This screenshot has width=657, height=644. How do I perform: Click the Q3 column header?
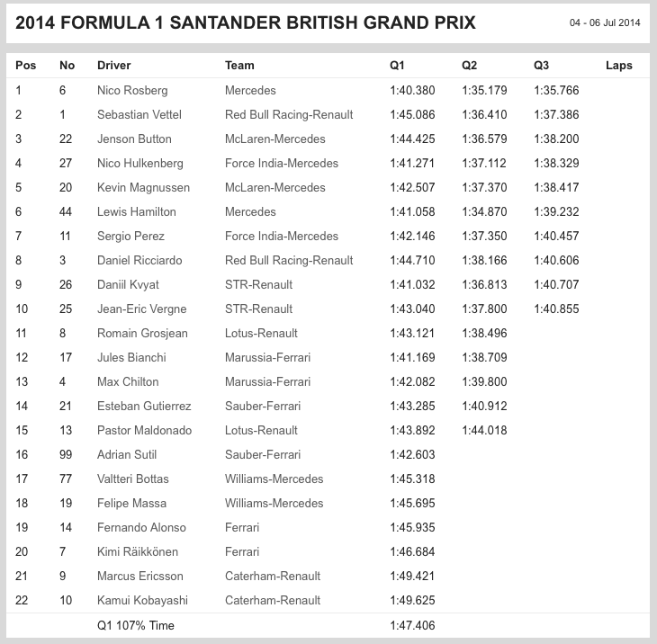point(541,66)
